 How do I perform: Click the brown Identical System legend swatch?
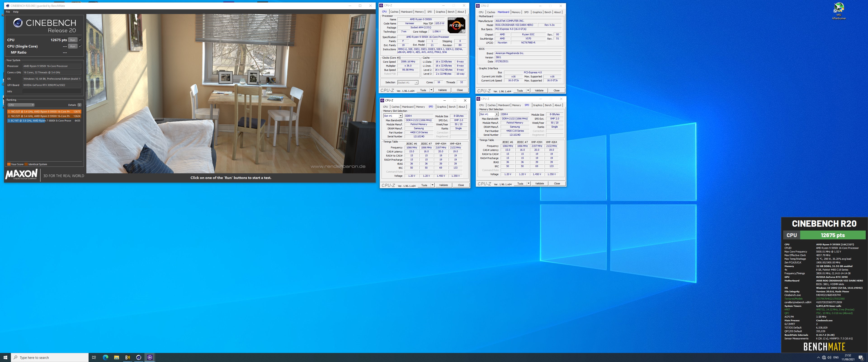(26, 164)
